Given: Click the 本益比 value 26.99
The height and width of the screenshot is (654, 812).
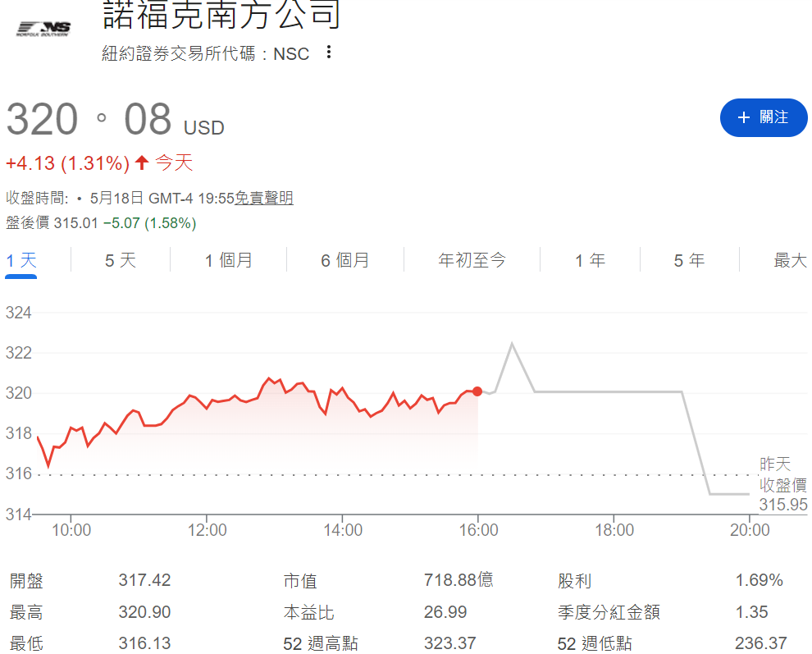Looking at the screenshot, I should coord(445,612).
